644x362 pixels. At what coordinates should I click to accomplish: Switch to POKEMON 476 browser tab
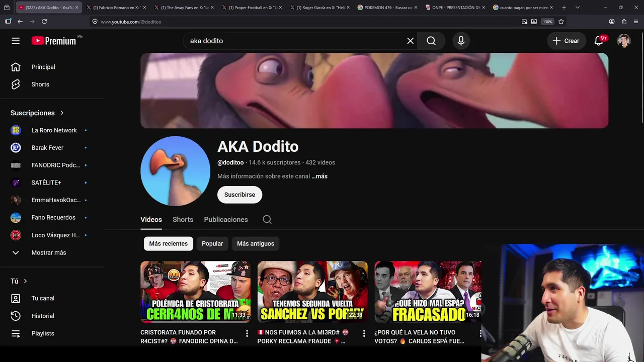(387, 8)
